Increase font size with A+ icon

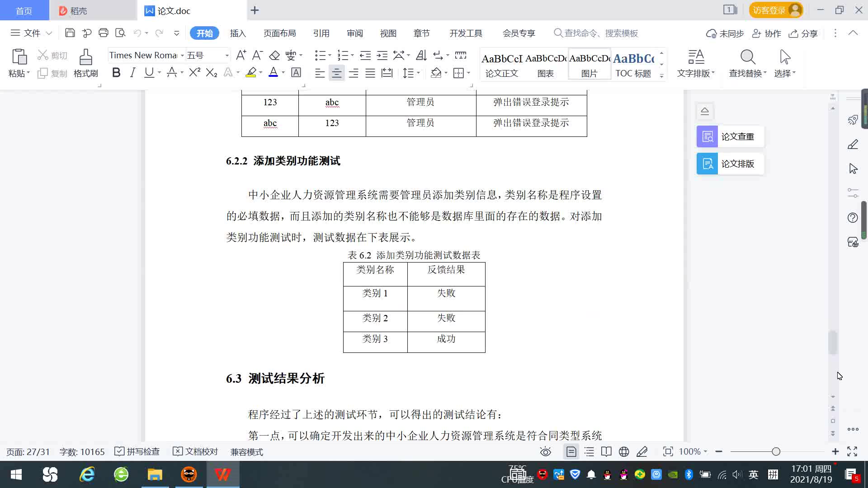(241, 55)
